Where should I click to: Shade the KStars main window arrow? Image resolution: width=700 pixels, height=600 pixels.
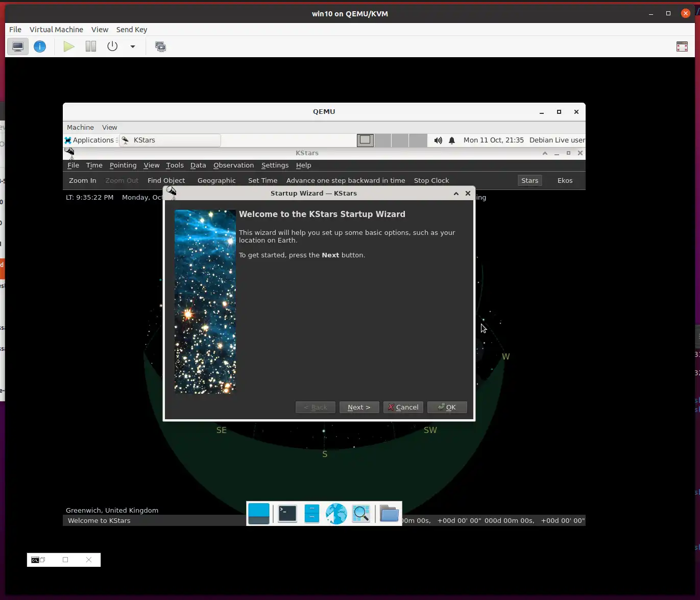tap(545, 153)
